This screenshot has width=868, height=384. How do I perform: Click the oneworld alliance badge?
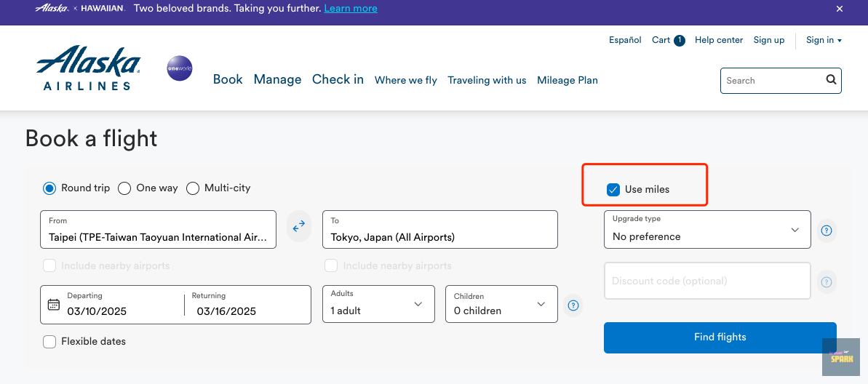(180, 68)
